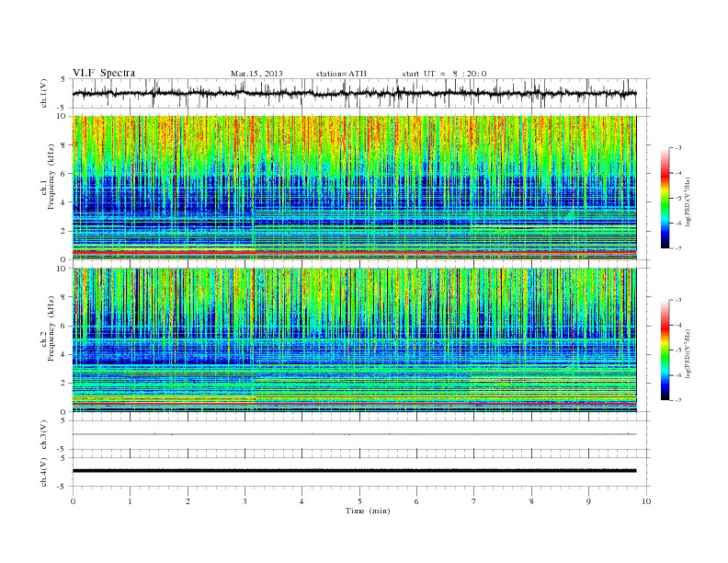Click the 'VLF Spectra' title text
The image size is (728, 563).
pos(104,73)
